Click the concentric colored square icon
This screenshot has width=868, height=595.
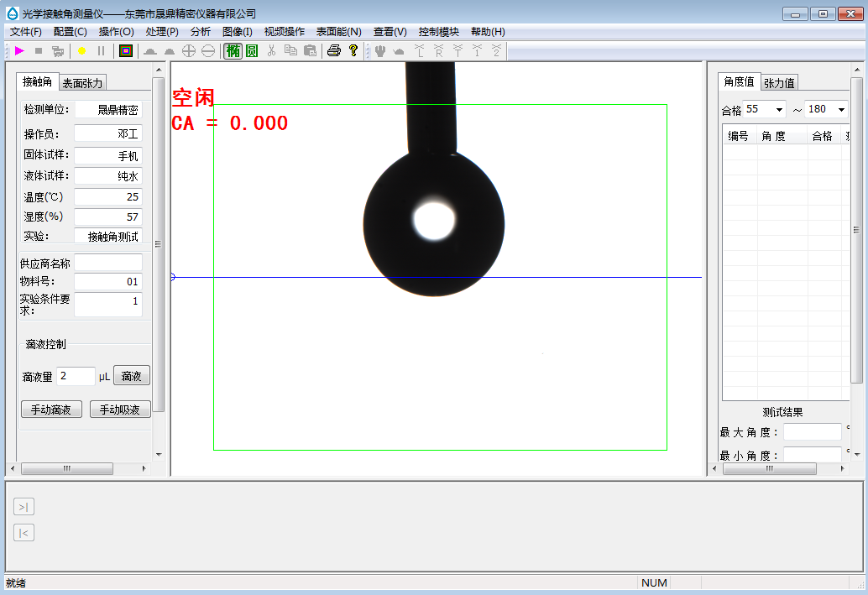point(125,51)
